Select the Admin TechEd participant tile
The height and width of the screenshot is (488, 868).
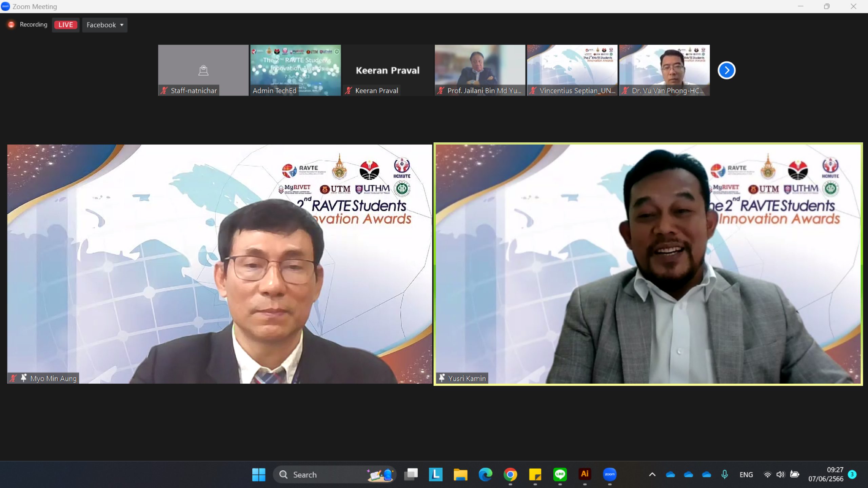pyautogui.click(x=295, y=70)
